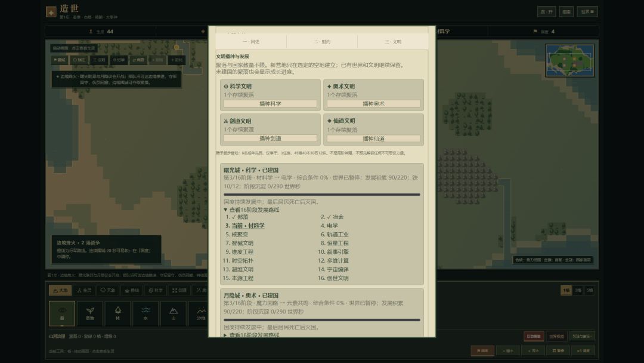Screen dimensions: 644x363
Task: Toggle the 纪事 map overlay button
Action: [119, 60]
